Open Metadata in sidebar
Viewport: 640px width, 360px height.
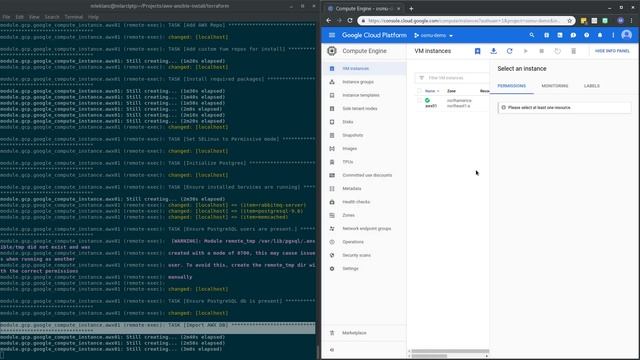coord(352,189)
